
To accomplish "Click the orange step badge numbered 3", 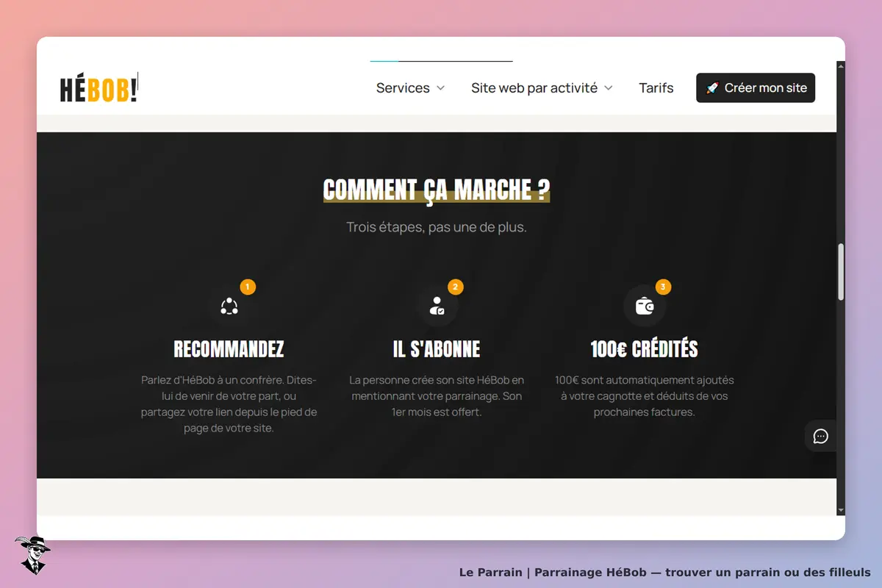I will 664,287.
